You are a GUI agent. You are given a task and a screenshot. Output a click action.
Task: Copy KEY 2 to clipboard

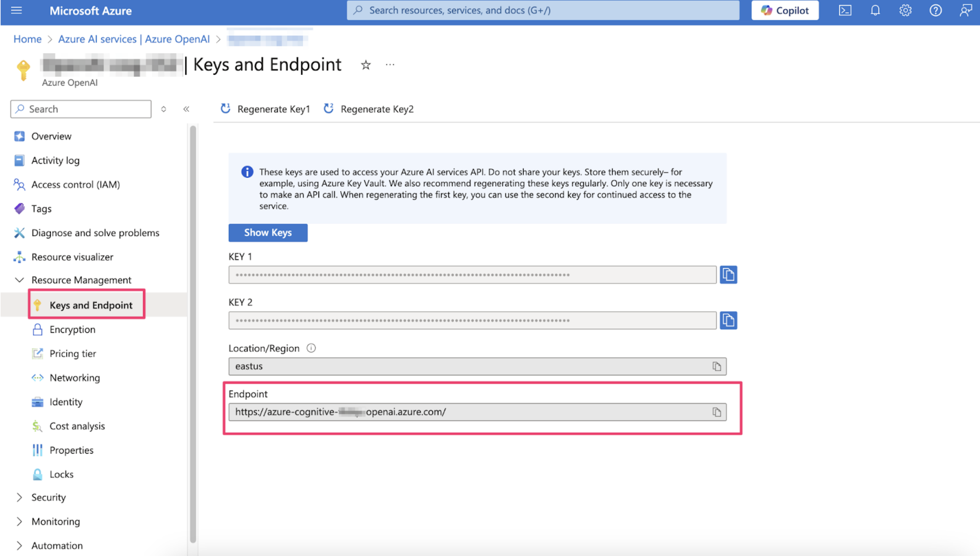[728, 320]
